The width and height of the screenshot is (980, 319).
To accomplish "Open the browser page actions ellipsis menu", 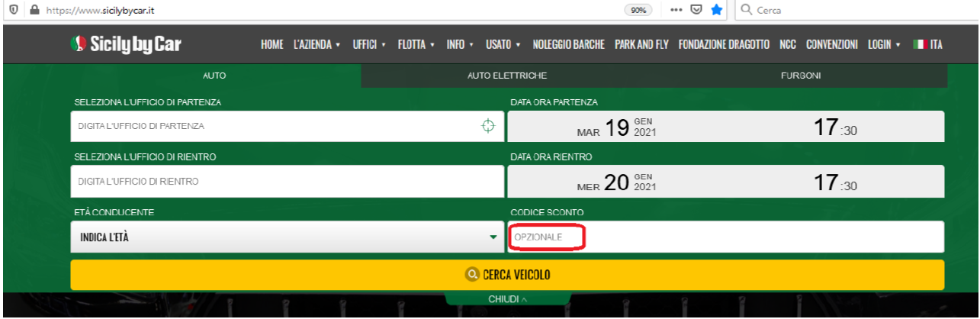I will pos(676,10).
